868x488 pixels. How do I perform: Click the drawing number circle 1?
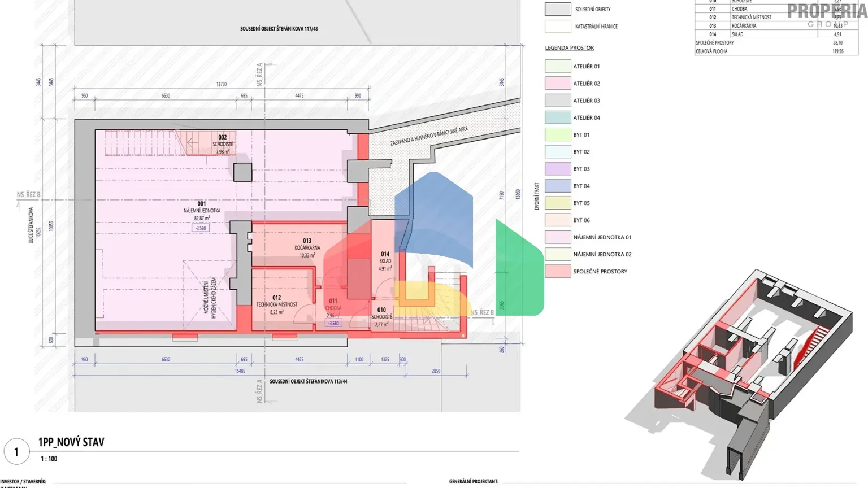pos(16,451)
